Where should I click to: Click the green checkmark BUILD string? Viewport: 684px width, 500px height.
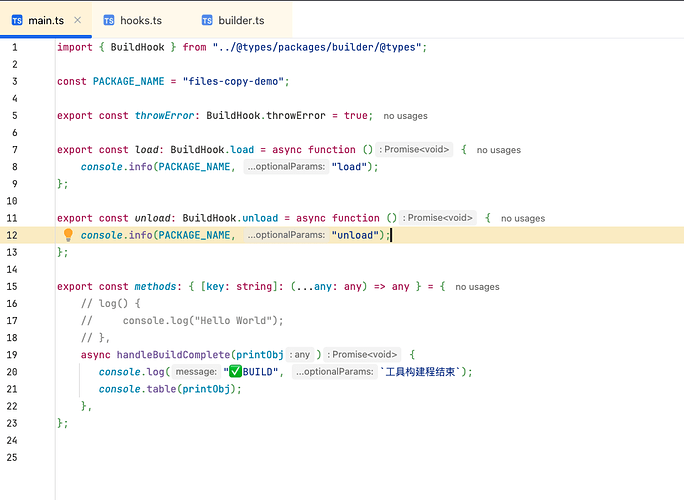(x=251, y=372)
